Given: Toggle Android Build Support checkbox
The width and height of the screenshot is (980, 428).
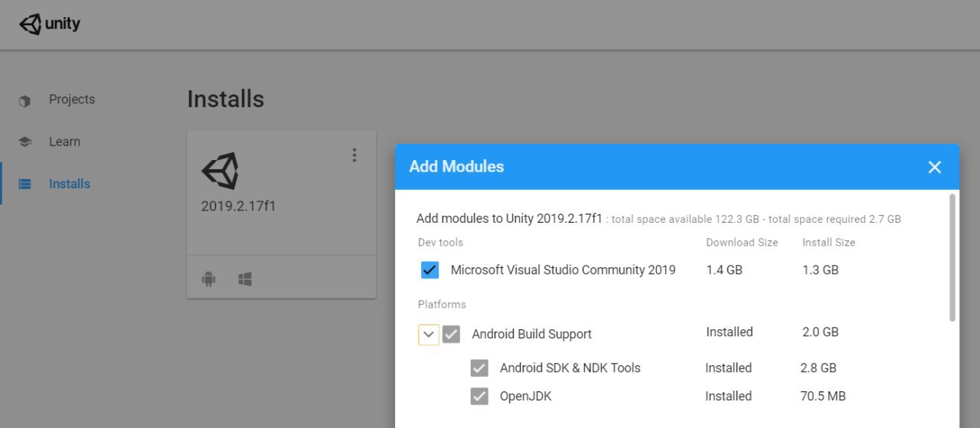Looking at the screenshot, I should click(x=451, y=335).
